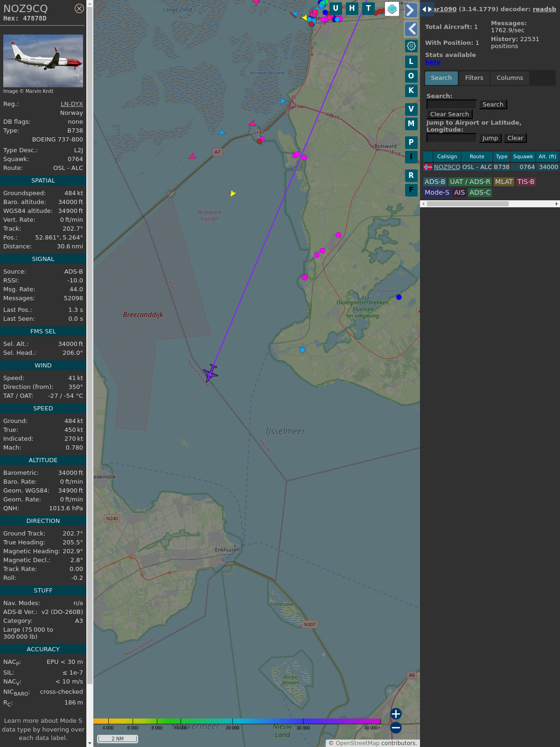Click the Clear Search button

(x=449, y=114)
